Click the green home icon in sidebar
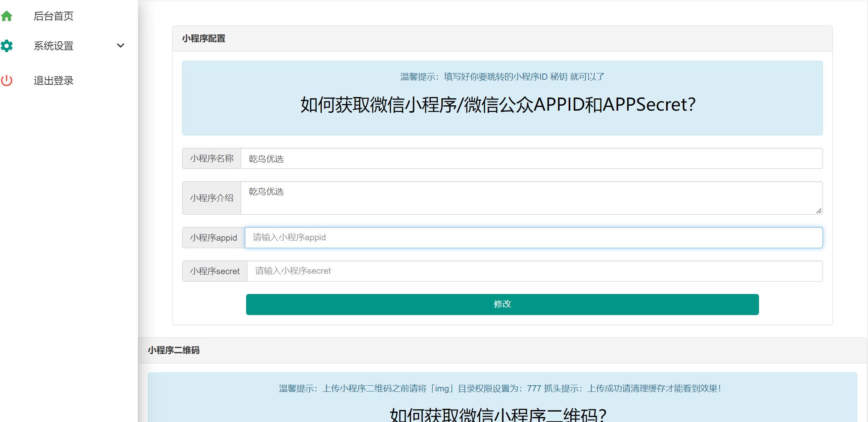Image resolution: width=868 pixels, height=422 pixels. point(7,16)
